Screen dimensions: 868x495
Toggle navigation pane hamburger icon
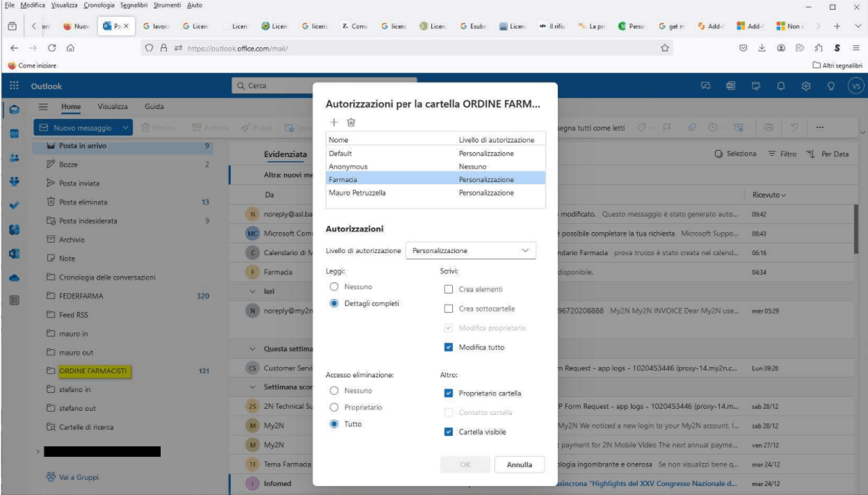point(43,107)
